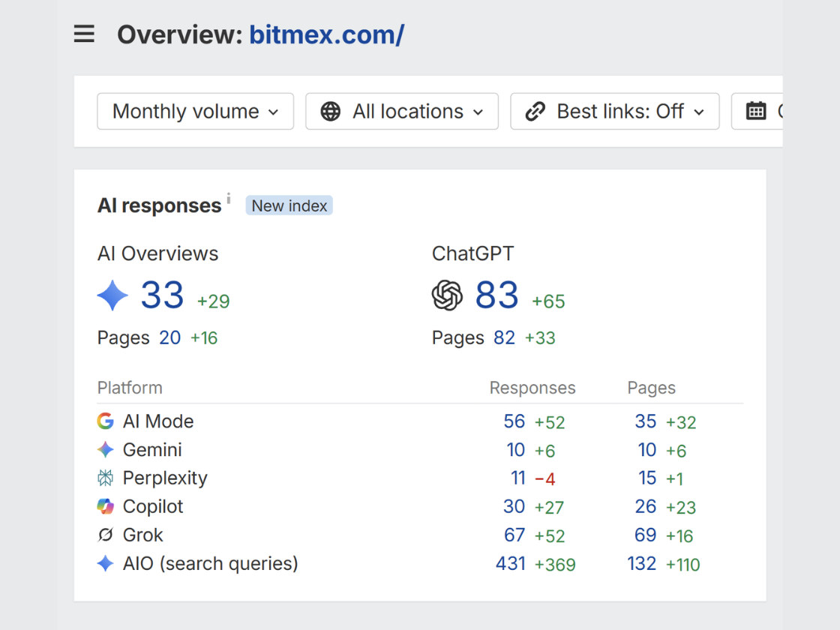Click the Grok platform label

pyautogui.click(x=142, y=535)
